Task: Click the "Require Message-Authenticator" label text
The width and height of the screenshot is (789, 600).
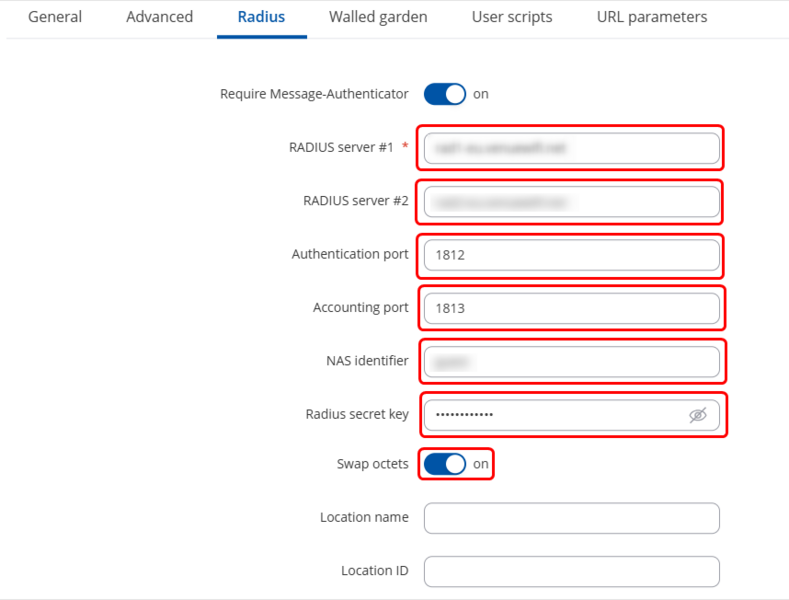Action: (x=314, y=94)
